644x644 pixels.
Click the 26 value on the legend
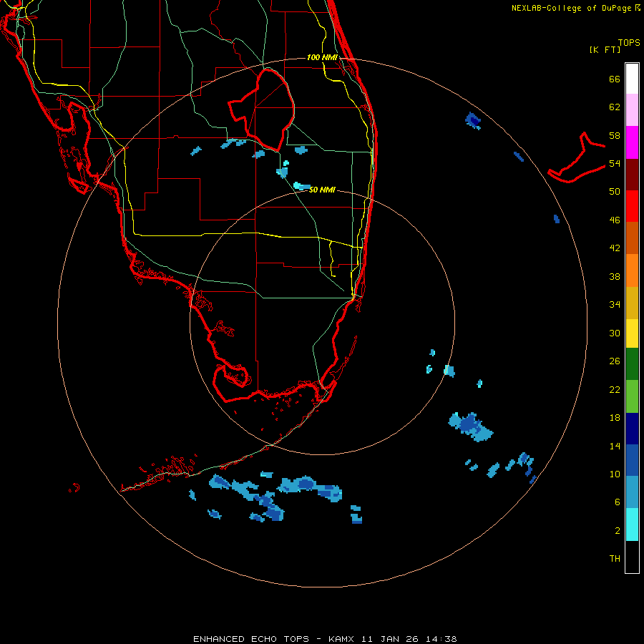click(615, 361)
